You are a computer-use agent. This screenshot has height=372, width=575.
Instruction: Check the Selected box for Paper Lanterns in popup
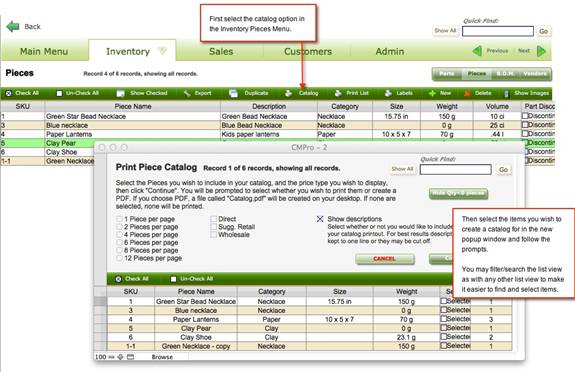(443, 319)
